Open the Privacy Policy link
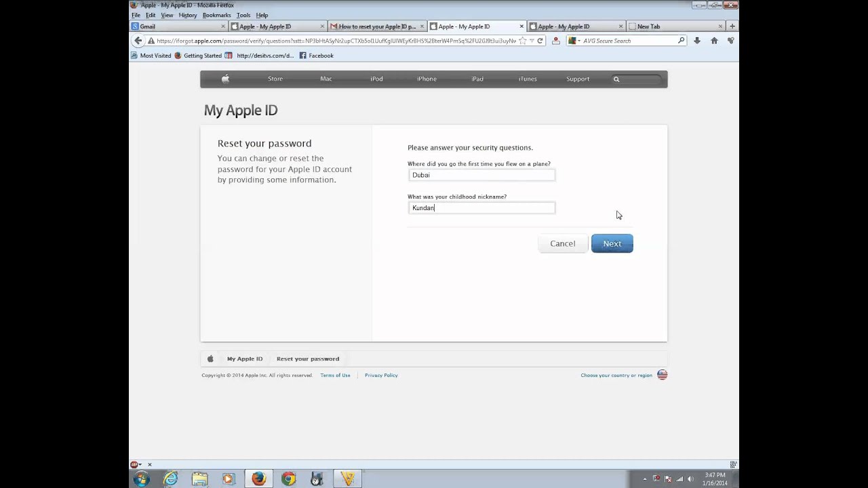This screenshot has width=868, height=488. point(381,375)
